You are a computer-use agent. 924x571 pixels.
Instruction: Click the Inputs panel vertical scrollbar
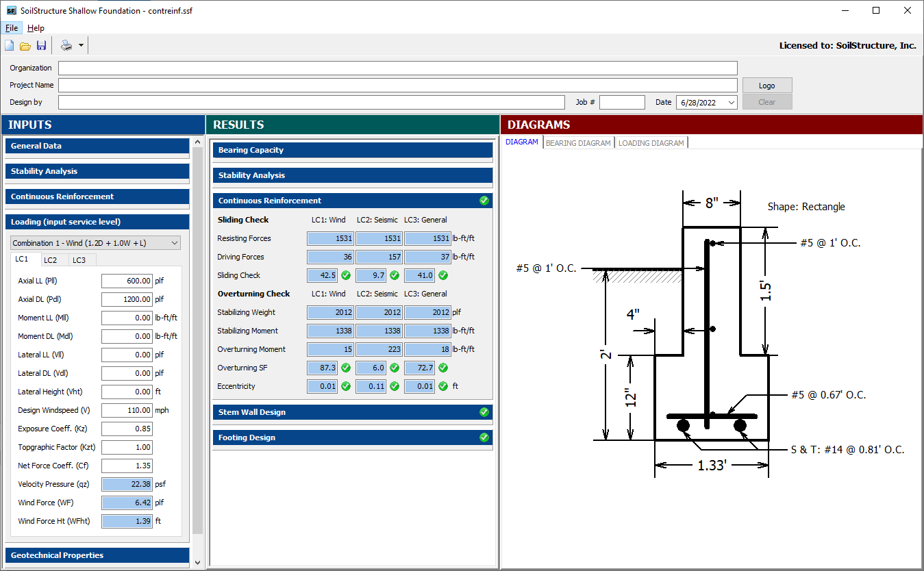[x=198, y=340]
